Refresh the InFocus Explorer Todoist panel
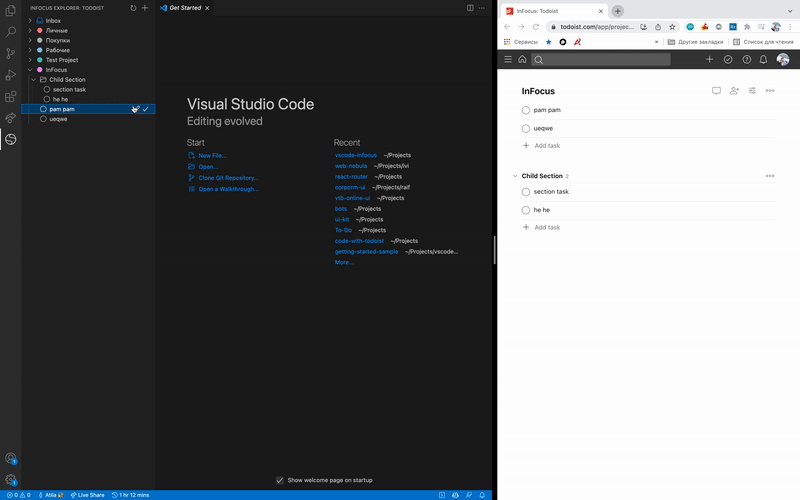This screenshot has height=500, width=800. coord(133,8)
